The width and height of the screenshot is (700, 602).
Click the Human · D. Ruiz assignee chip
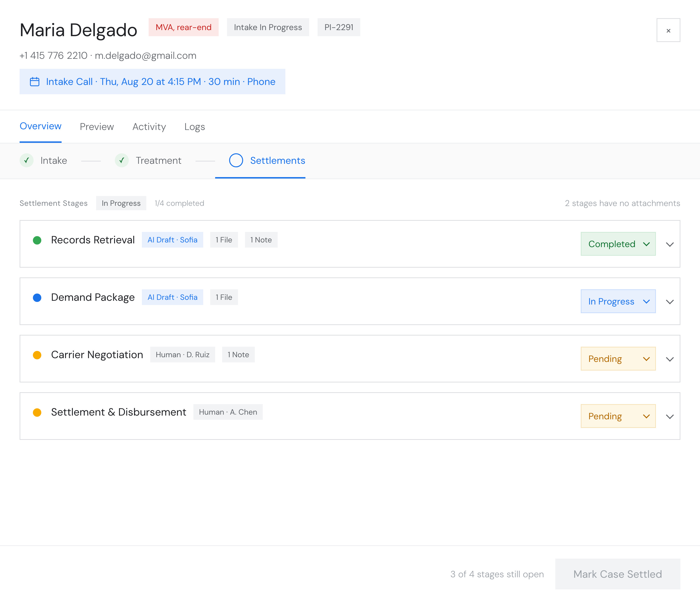(x=182, y=355)
